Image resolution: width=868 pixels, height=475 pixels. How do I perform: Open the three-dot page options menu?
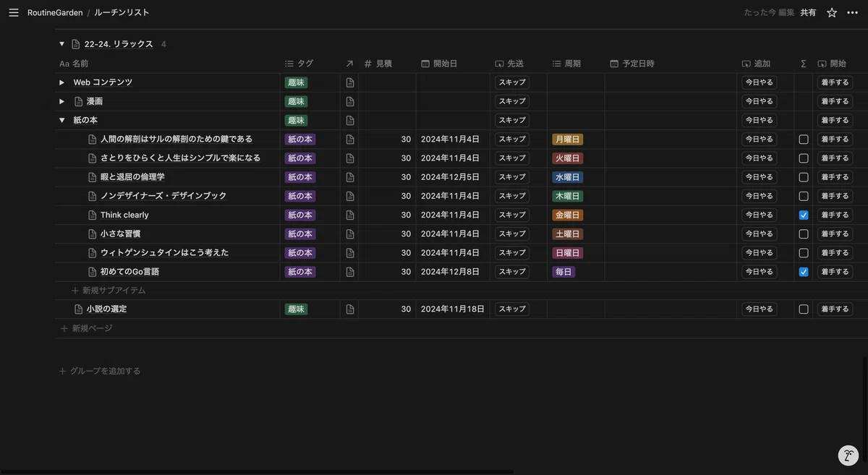tap(853, 12)
